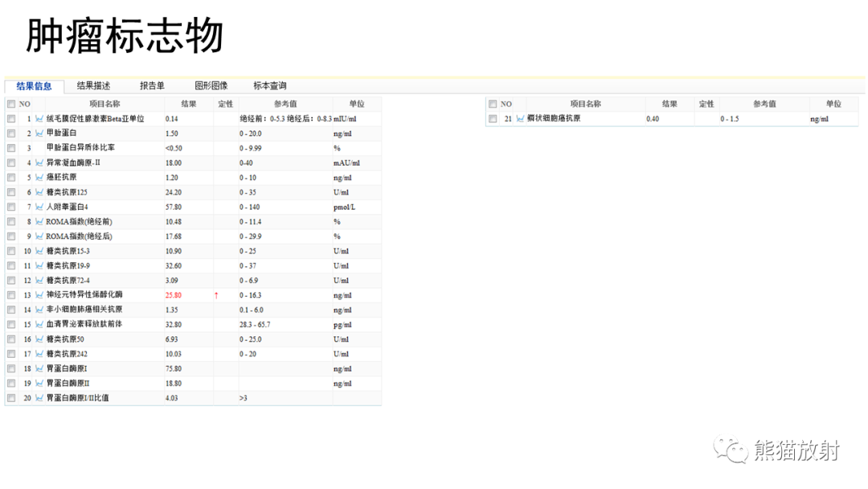Viewport: 868px width, 489px height.
Task: Select the result value <0.50
Action: [174, 149]
